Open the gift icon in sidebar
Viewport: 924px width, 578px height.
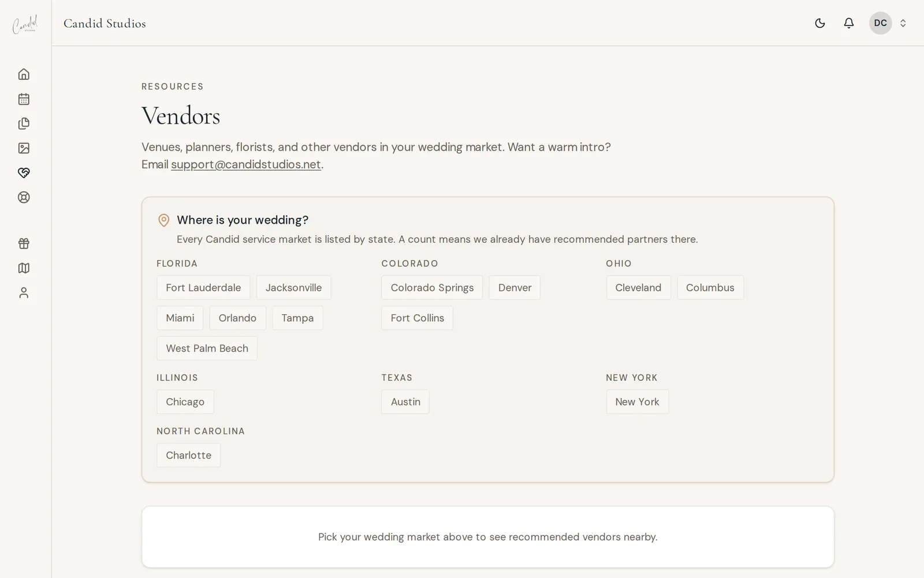24,243
